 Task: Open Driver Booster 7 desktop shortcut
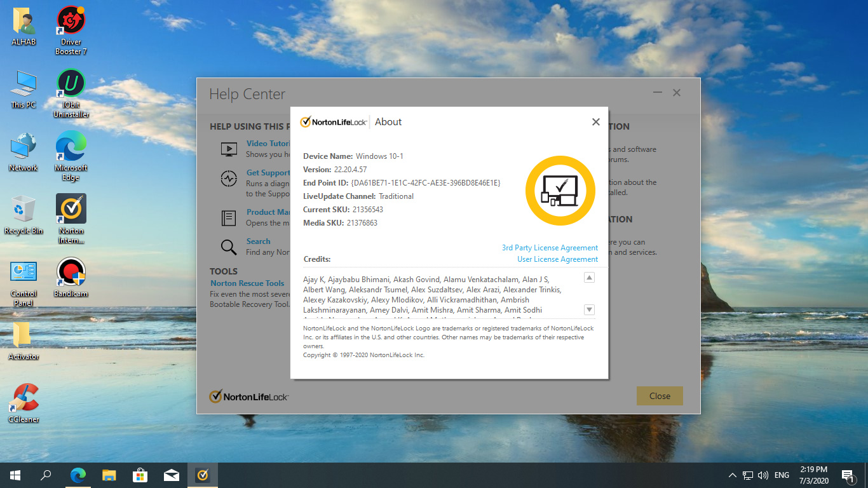coord(71,30)
